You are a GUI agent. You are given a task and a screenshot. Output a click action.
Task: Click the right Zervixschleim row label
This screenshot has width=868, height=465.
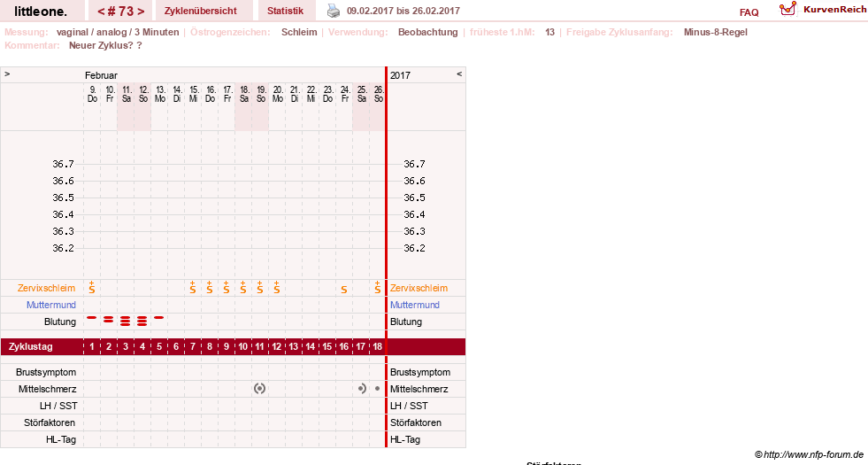419,288
